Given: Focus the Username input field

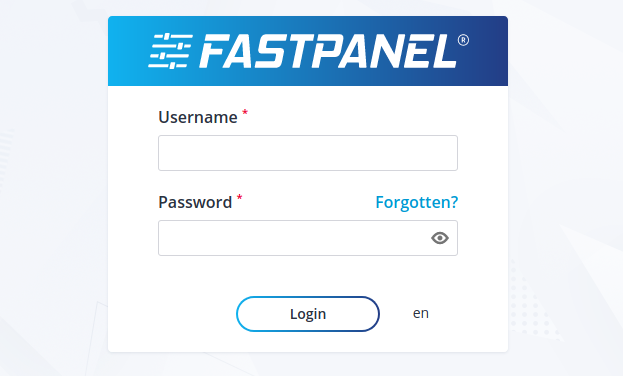Looking at the screenshot, I should pos(308,153).
